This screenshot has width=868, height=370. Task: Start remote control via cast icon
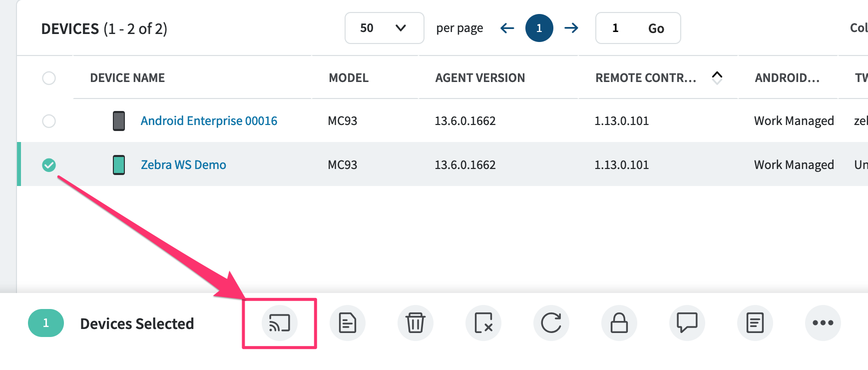(x=279, y=323)
